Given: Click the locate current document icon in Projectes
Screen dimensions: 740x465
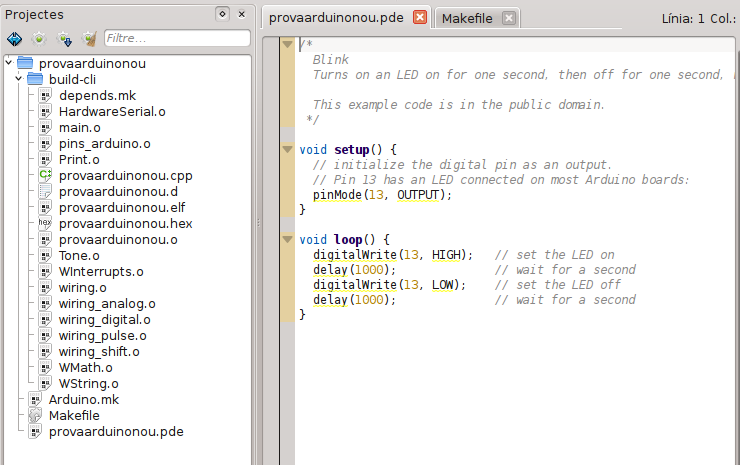Looking at the screenshot, I should click(x=15, y=39).
